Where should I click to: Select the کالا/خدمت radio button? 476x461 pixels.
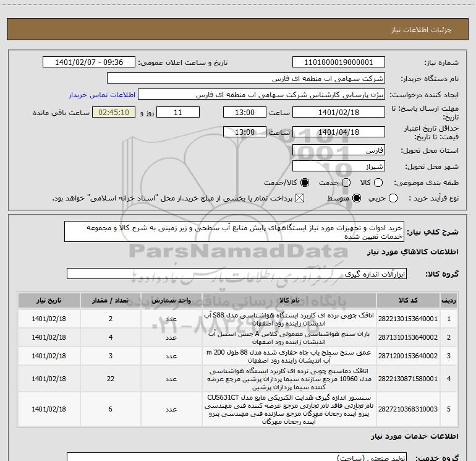[305, 183]
